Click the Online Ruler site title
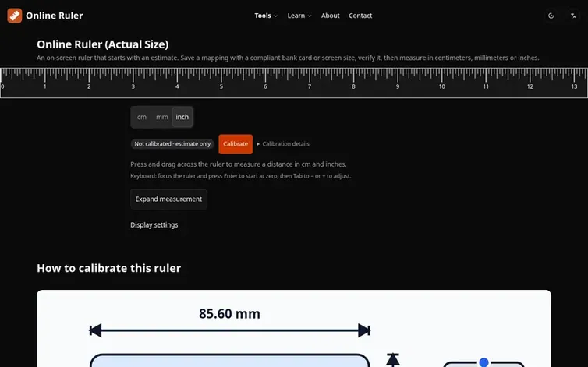588x367 pixels. coord(55,16)
